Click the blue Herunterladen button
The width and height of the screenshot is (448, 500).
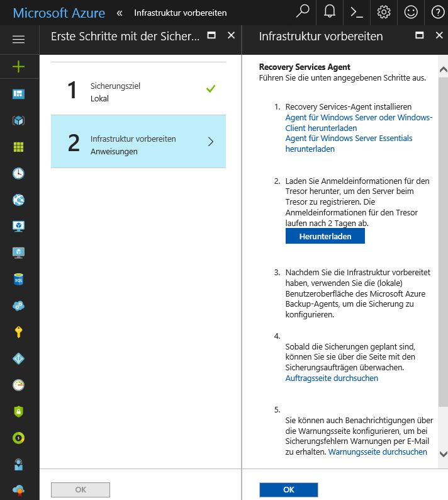(325, 237)
